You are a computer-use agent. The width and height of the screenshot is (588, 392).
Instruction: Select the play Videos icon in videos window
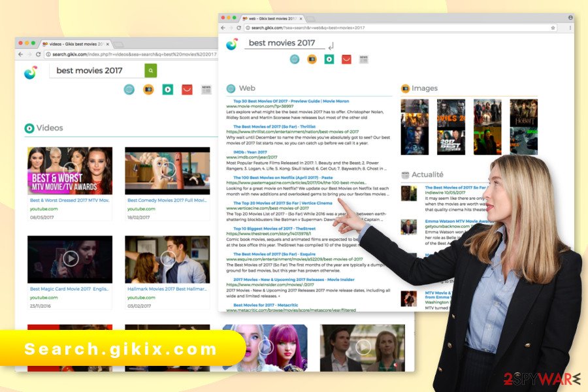[168, 90]
